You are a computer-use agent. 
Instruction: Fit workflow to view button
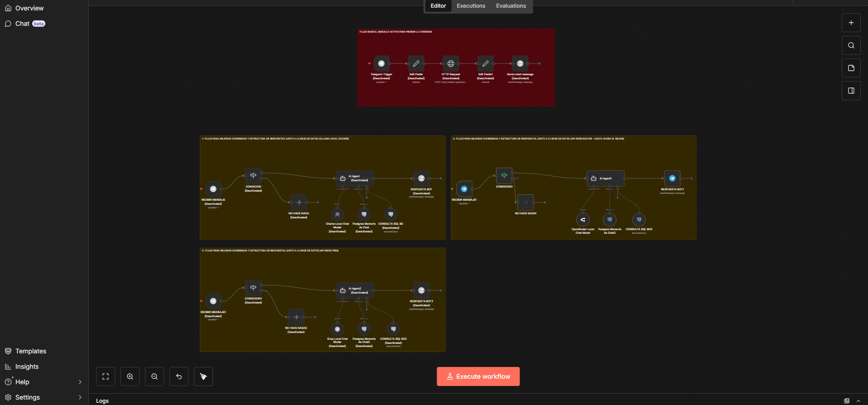click(x=106, y=376)
